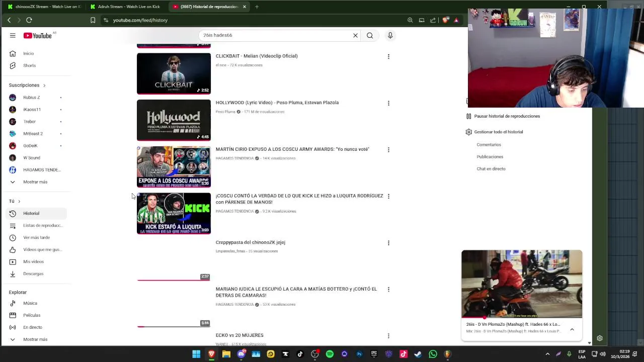Open Rubius Z subscription channel
The image size is (644, 362).
[35, 98]
